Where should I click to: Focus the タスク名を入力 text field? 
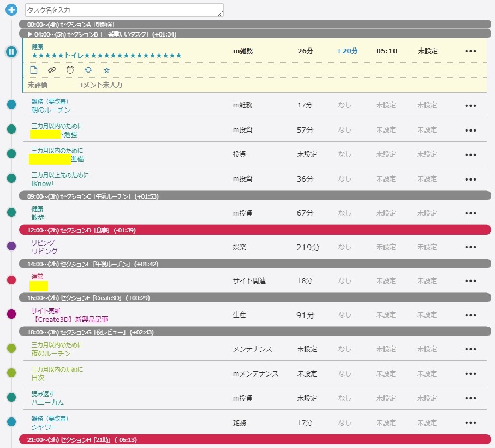(x=124, y=10)
